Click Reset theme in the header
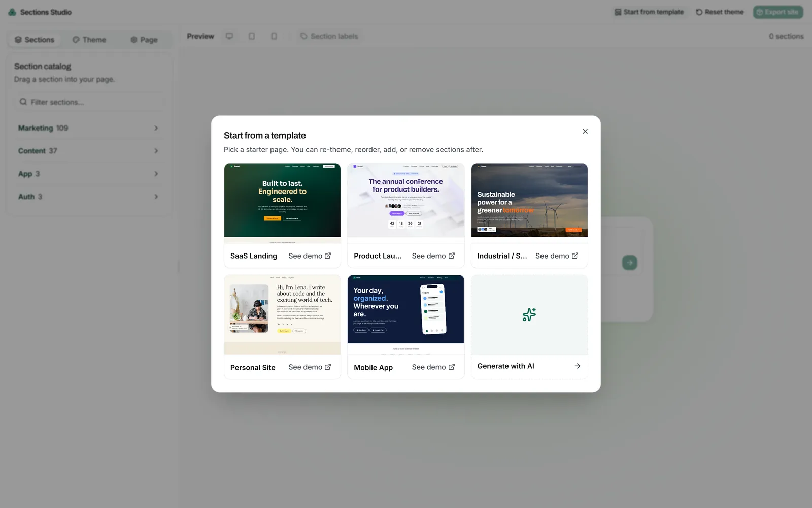 point(720,12)
